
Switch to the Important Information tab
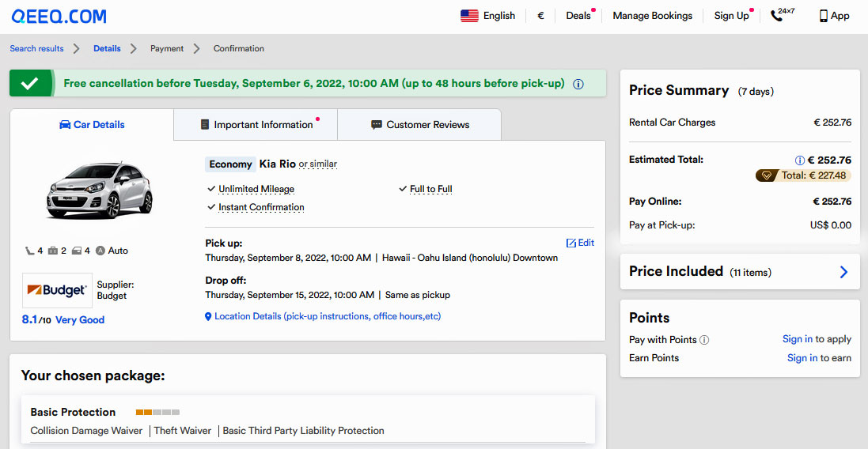pos(256,125)
